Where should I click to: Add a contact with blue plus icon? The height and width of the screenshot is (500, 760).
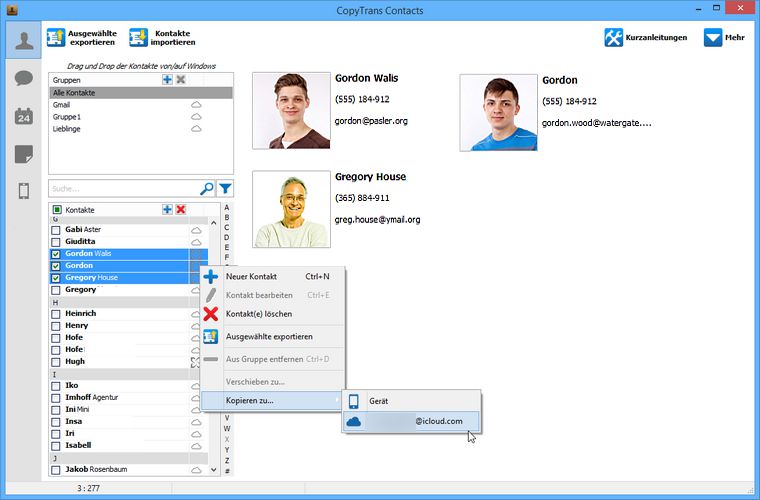click(167, 209)
